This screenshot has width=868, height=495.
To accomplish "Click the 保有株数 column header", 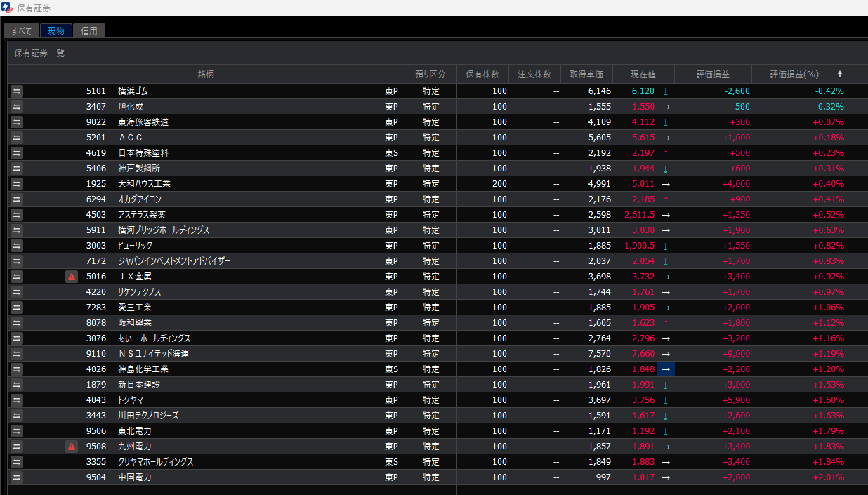I will [482, 74].
